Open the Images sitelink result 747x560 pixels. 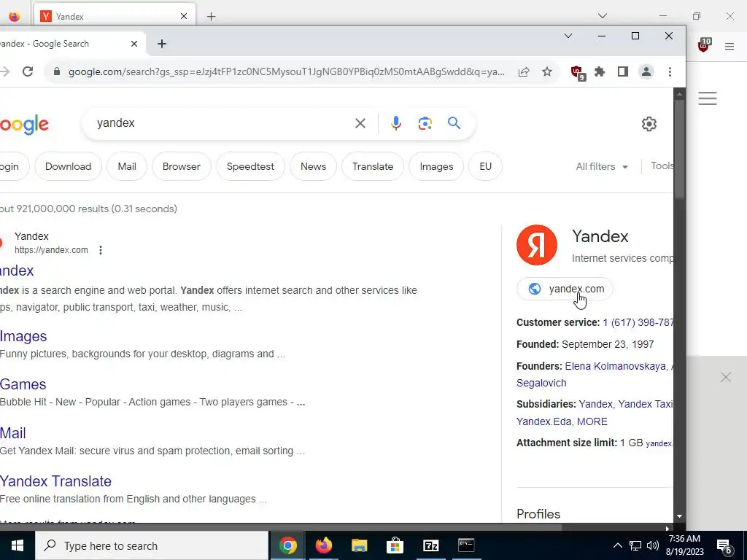(x=23, y=336)
